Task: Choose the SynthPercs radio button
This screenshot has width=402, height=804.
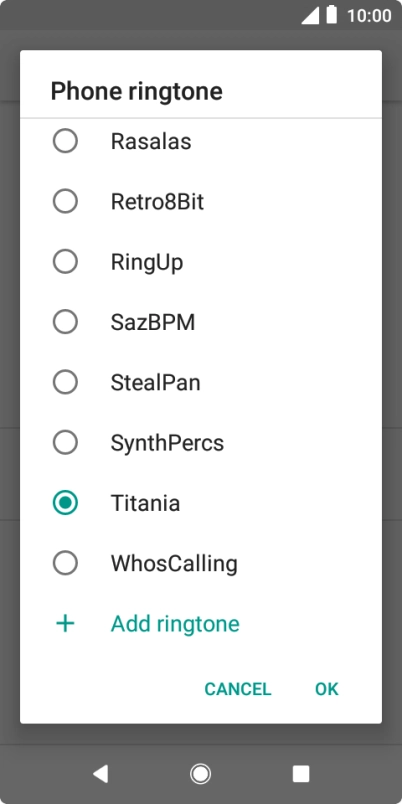Action: [65, 443]
